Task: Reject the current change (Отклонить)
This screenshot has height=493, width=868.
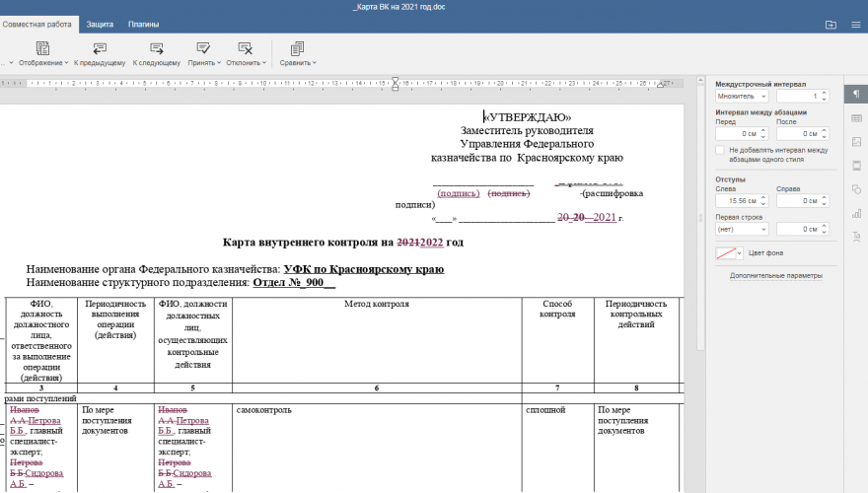Action: pos(245,48)
